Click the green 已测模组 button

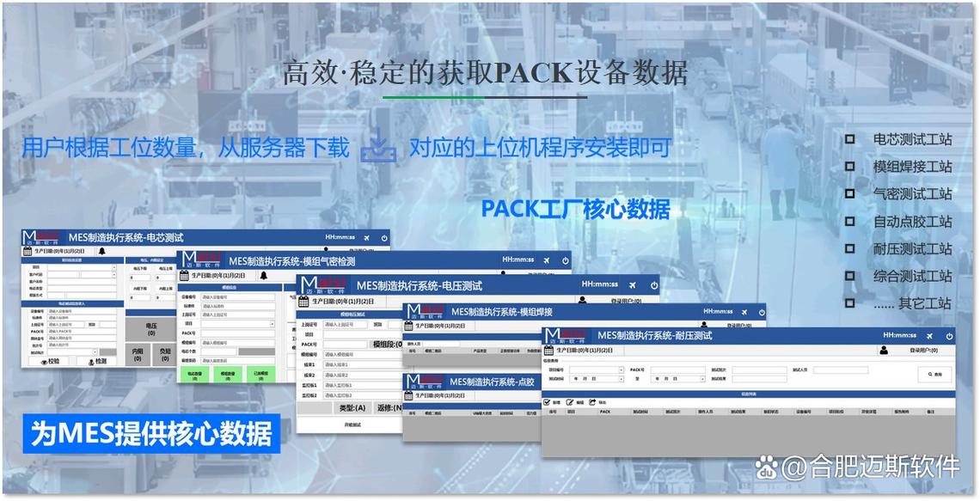coord(260,374)
